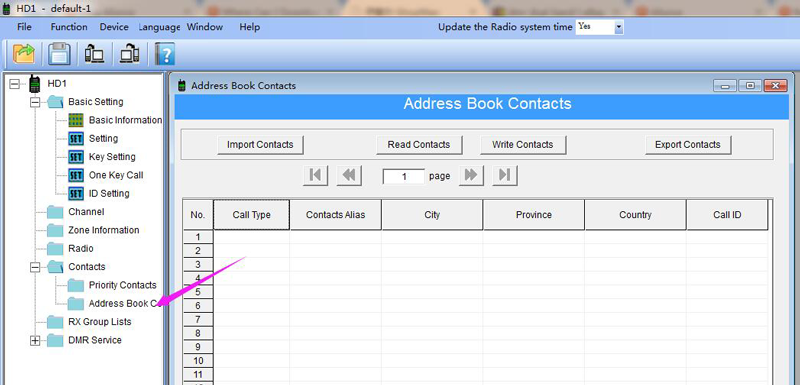Click the Contacts folder icon
This screenshot has height=385, width=800.
pyautogui.click(x=55, y=267)
